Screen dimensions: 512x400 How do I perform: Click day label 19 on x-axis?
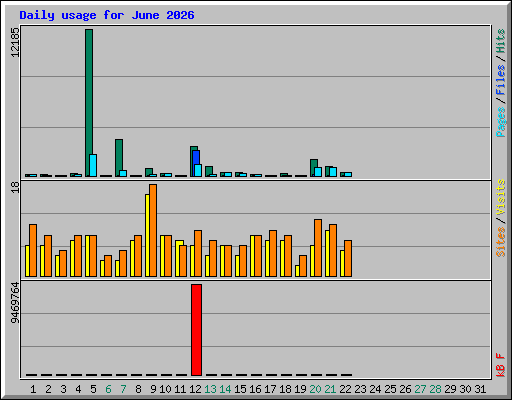300,389
